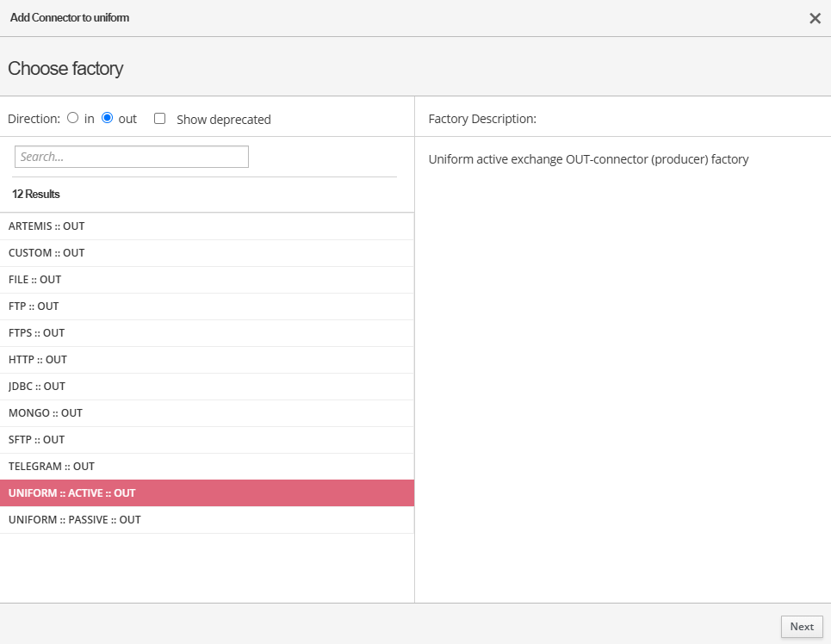Select FTPS :: OUT factory entry

[x=36, y=333]
